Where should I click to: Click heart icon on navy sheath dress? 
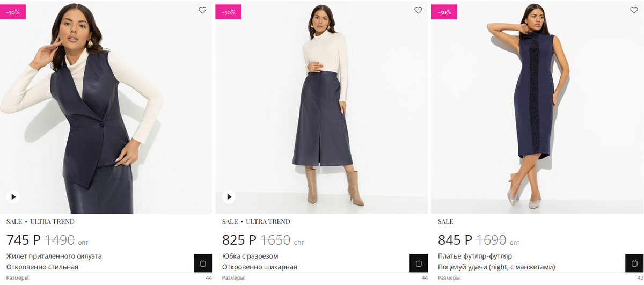point(634,10)
